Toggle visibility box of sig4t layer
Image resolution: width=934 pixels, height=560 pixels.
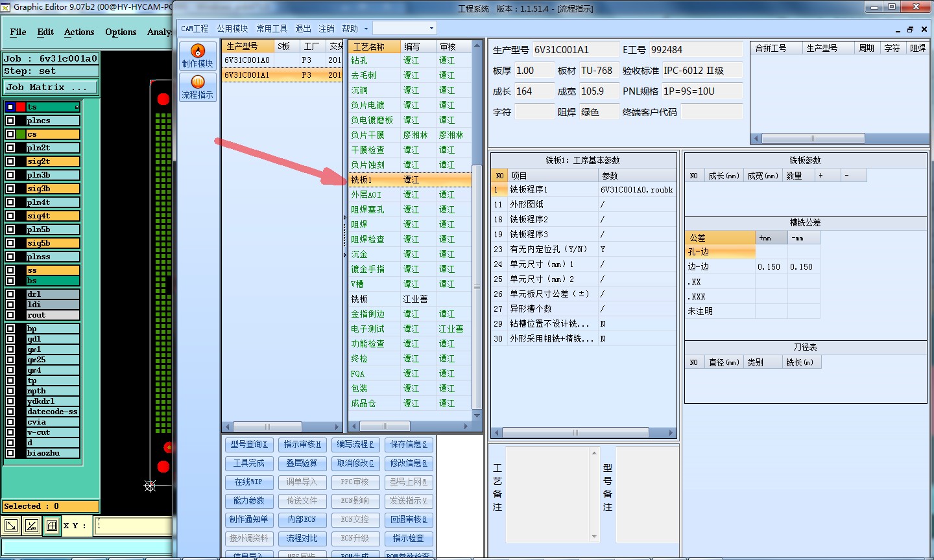tap(10, 216)
